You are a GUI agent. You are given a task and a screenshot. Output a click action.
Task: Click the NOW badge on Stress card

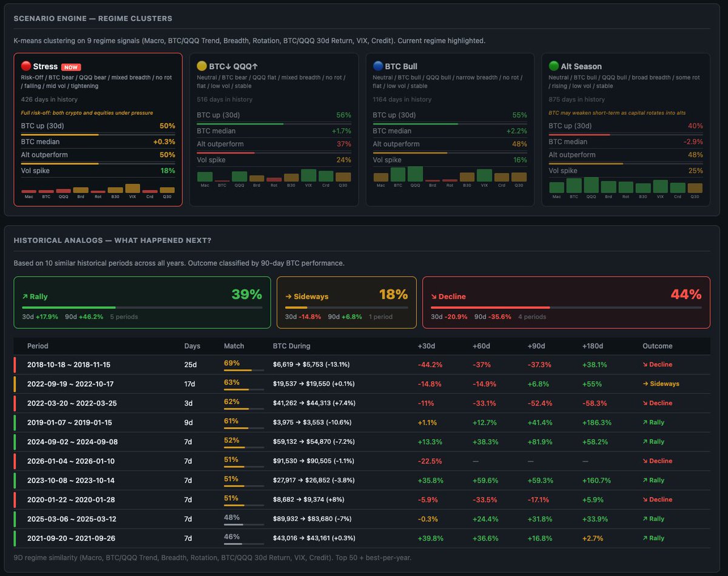[x=71, y=67]
